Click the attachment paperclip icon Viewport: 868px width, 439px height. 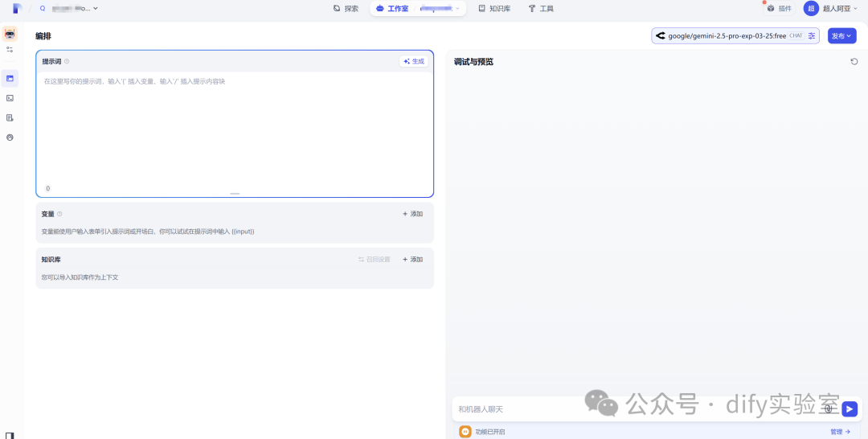tap(829, 409)
